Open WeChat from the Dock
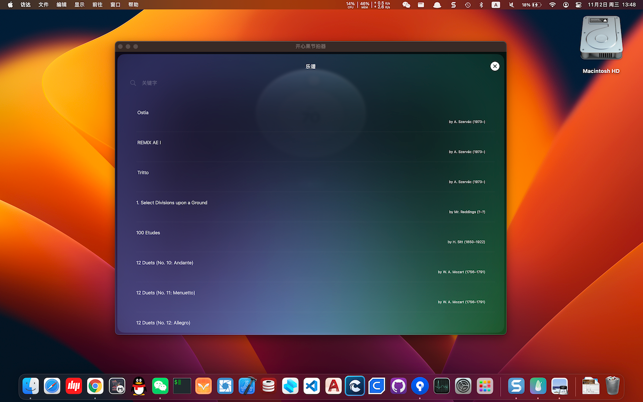This screenshot has width=643, height=402. 160,386
